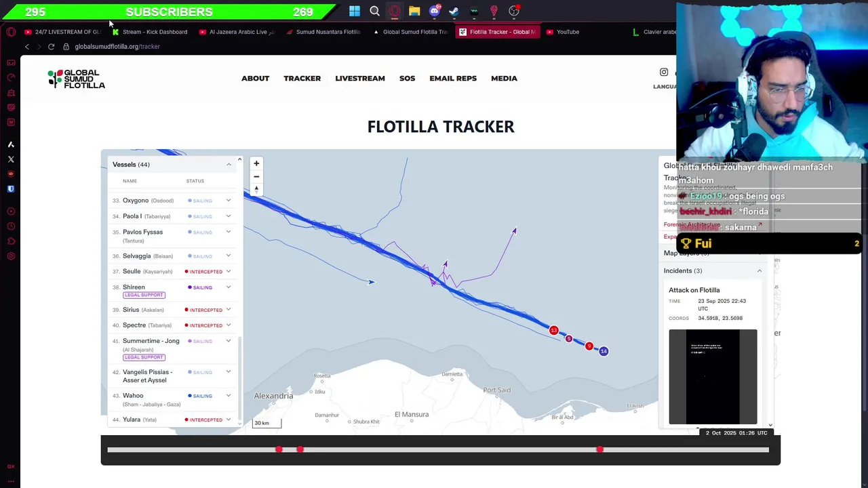Open the Windows Start menu
The width and height of the screenshot is (868, 488).
point(355,11)
